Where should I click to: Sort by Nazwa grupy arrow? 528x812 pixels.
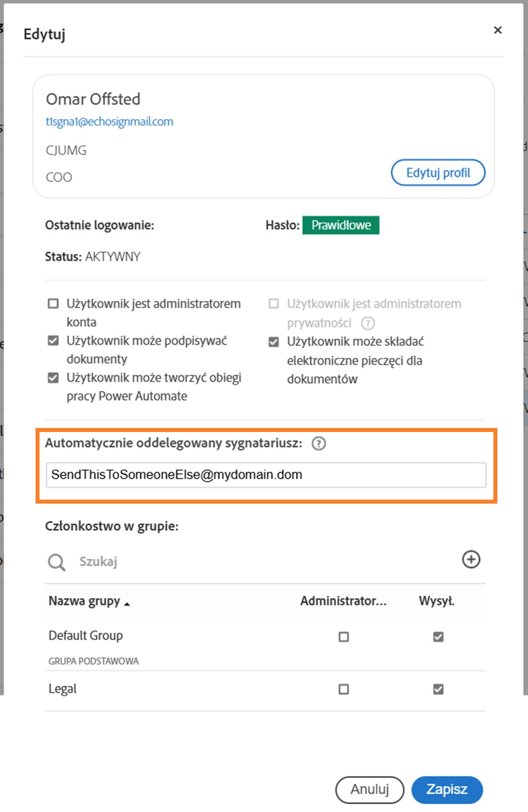point(127,603)
